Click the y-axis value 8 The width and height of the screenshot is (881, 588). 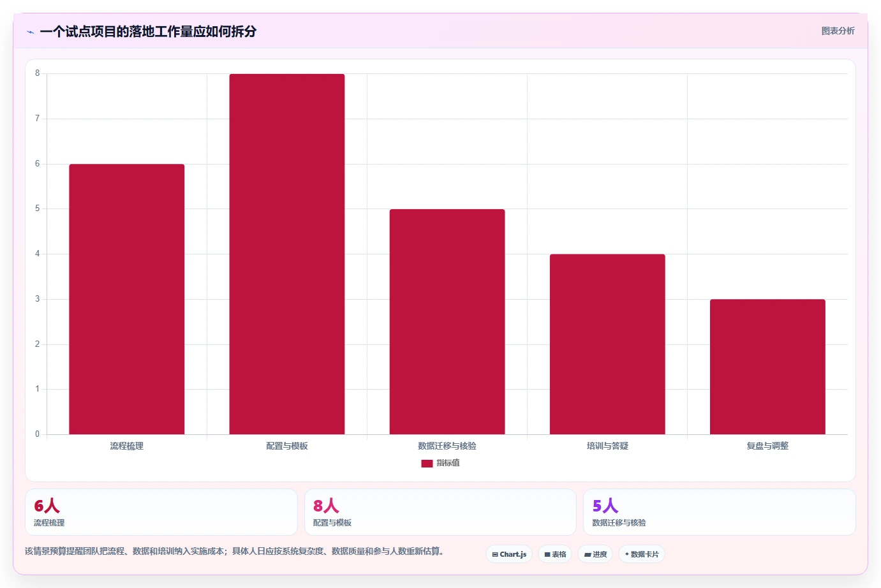coord(37,73)
